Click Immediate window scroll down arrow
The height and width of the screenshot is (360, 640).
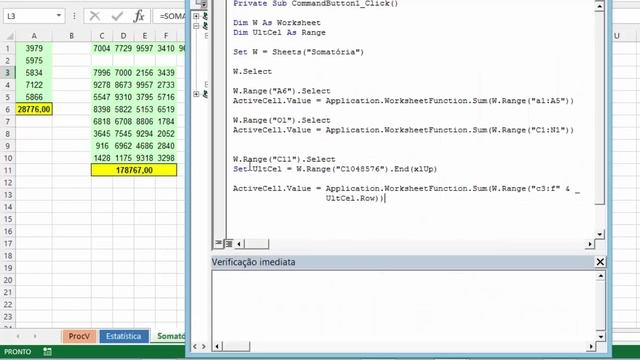point(600,337)
